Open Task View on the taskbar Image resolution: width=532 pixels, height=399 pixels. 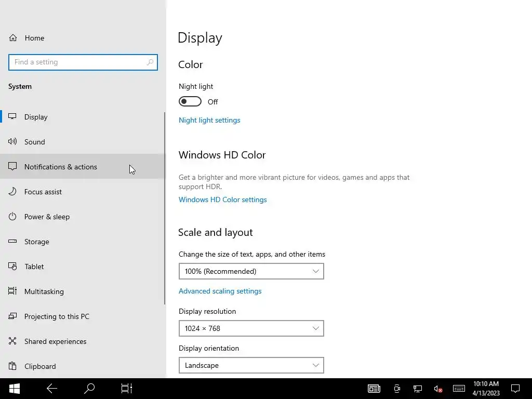[127, 389]
